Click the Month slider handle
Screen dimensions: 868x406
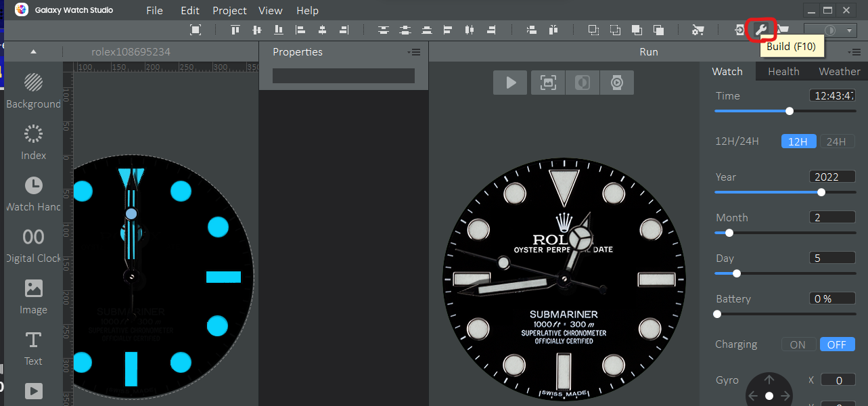coord(729,233)
